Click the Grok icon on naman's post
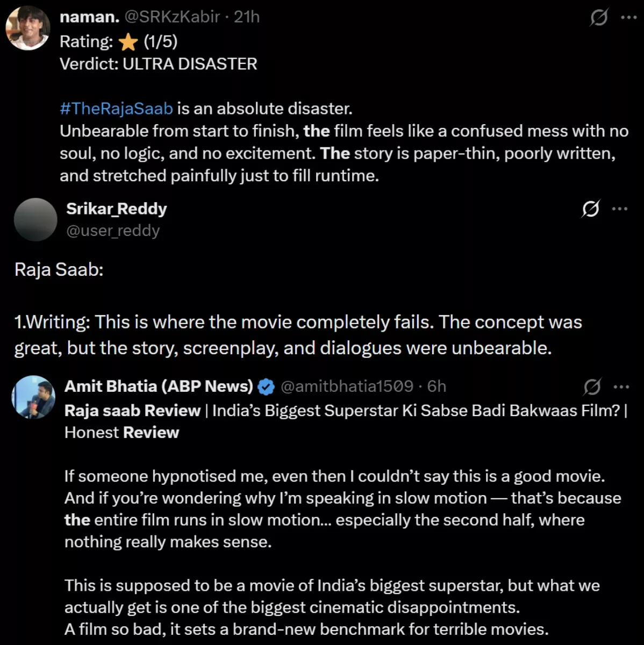644x645 pixels. click(599, 18)
